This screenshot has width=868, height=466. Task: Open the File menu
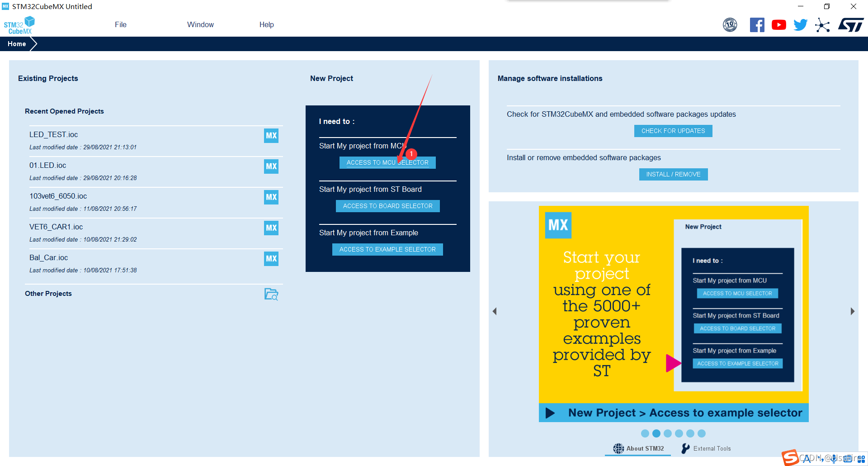(120, 24)
